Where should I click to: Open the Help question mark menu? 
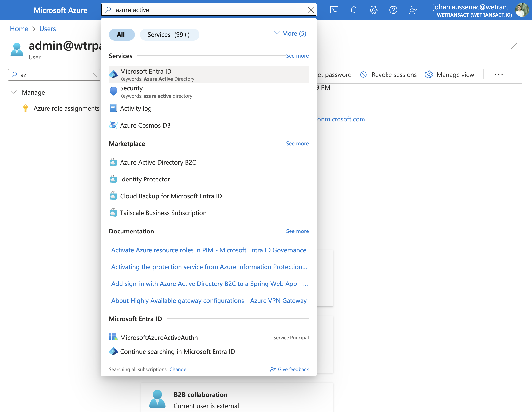tap(393, 10)
